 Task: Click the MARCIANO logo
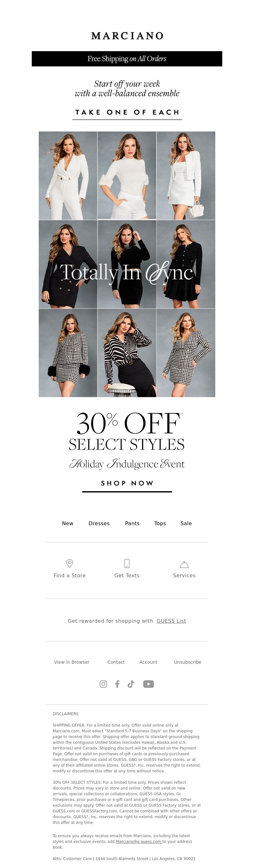(127, 36)
